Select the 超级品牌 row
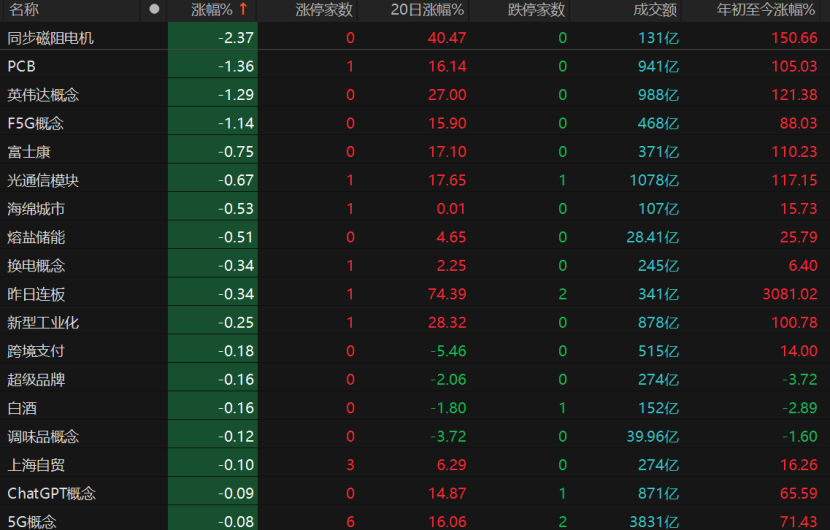 pos(415,380)
